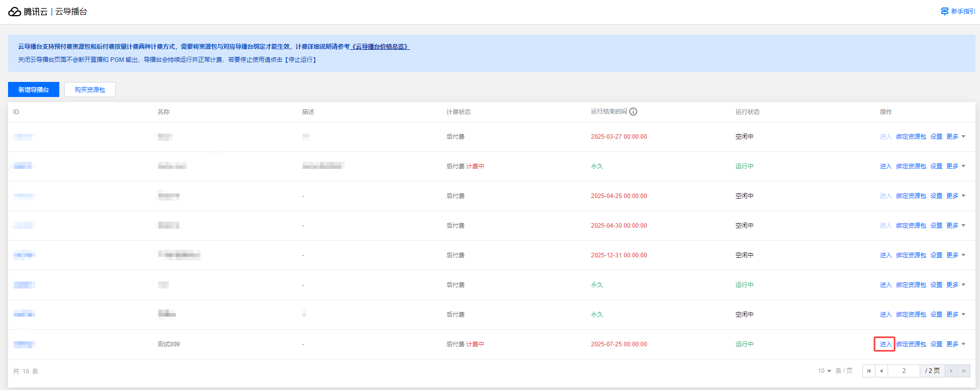
Task: Click the page number input field
Action: tap(904, 371)
